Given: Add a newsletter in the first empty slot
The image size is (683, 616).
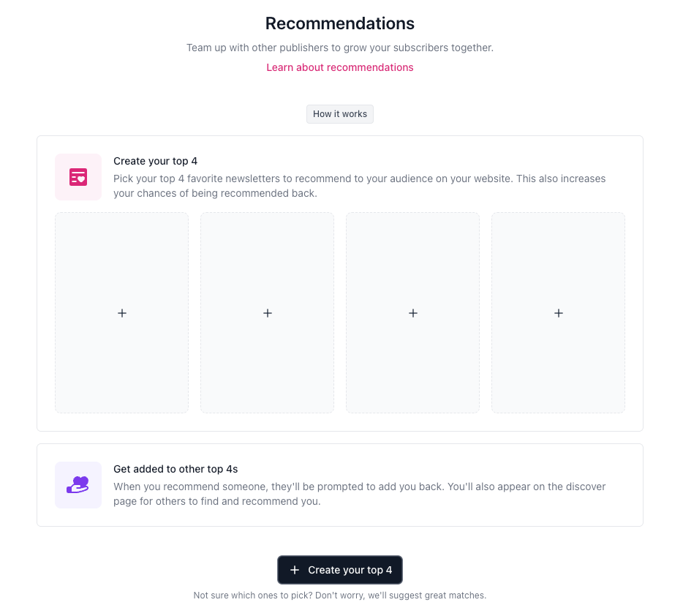Looking at the screenshot, I should point(122,313).
